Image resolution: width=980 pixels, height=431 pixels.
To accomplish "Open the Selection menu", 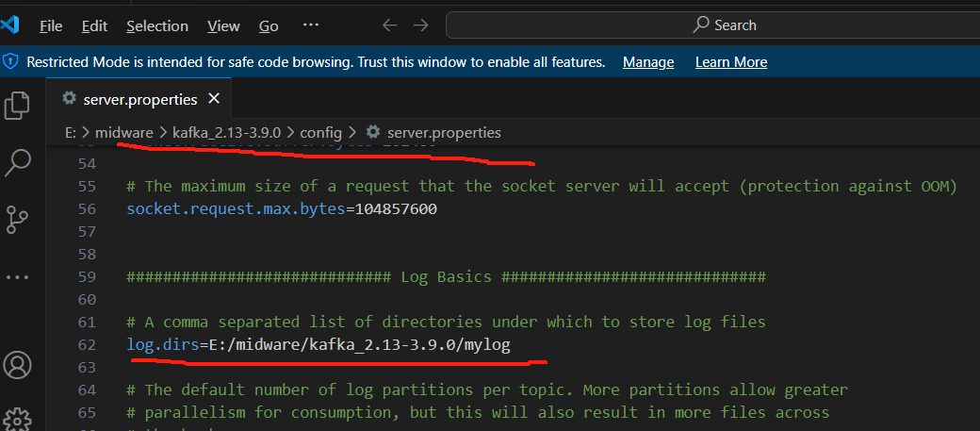I will 156,25.
